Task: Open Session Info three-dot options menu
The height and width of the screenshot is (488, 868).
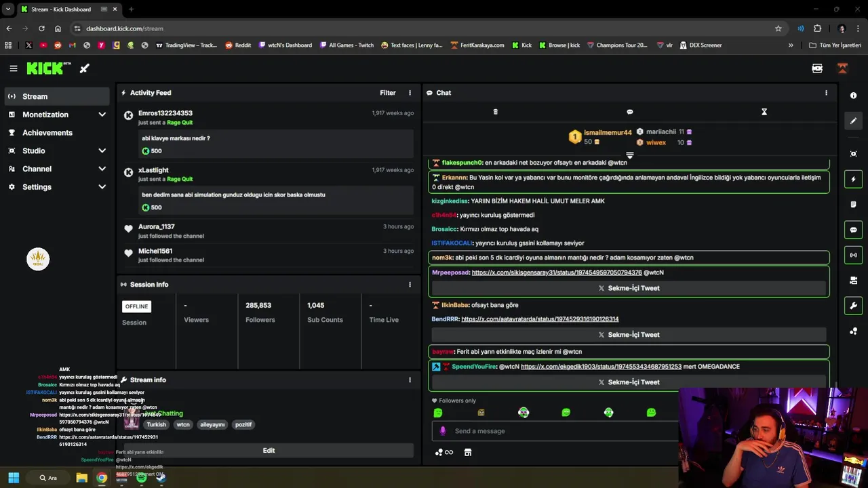Action: [410, 285]
